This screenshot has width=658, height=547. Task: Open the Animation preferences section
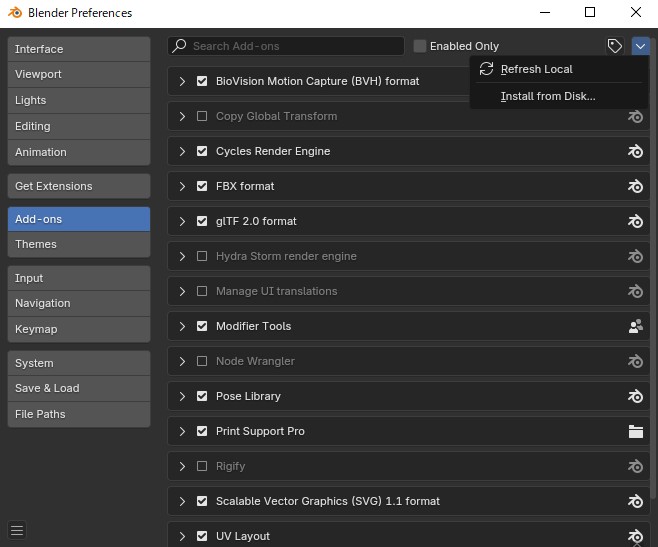pyautogui.click(x=79, y=152)
